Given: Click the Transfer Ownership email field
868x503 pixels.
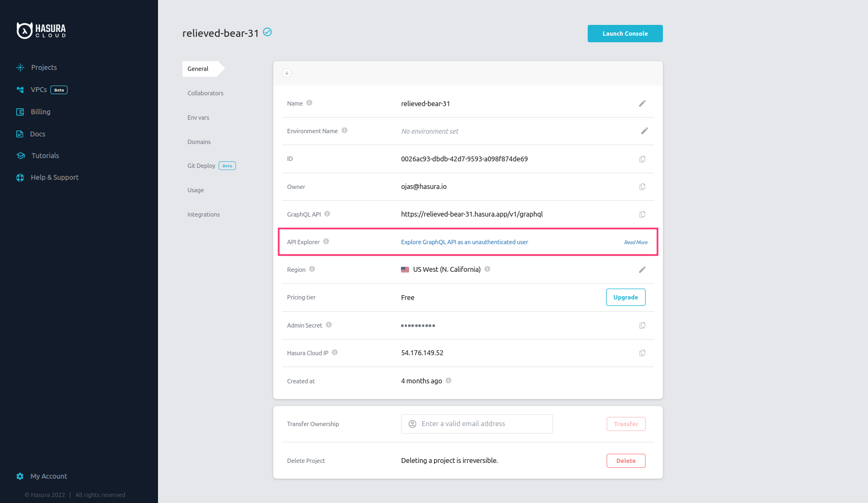Looking at the screenshot, I should point(476,423).
